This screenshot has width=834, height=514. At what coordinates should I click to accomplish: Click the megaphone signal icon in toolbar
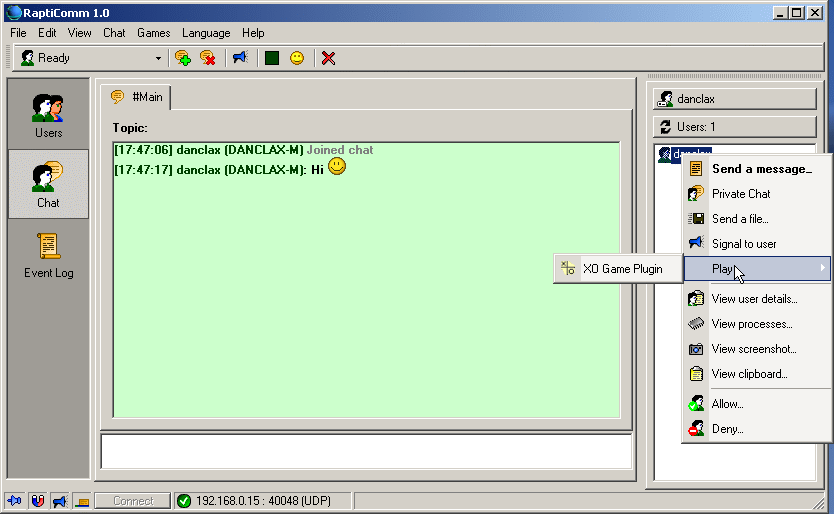tap(240, 57)
